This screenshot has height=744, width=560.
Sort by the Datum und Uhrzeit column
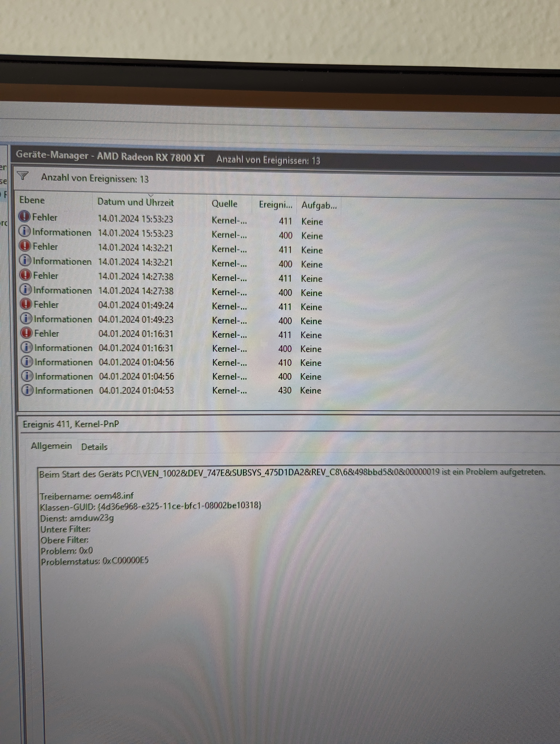pos(135,202)
